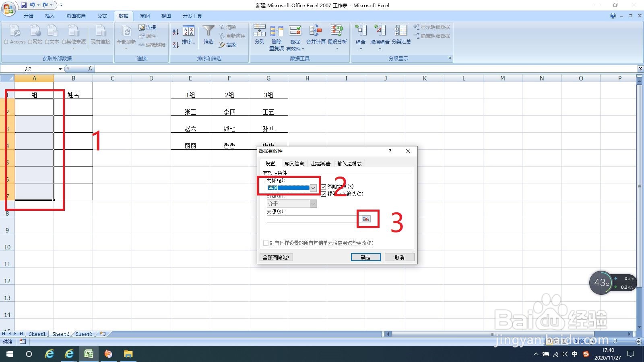
Task: Click Hide Detail (隐藏明细数据)
Action: [x=432, y=36]
